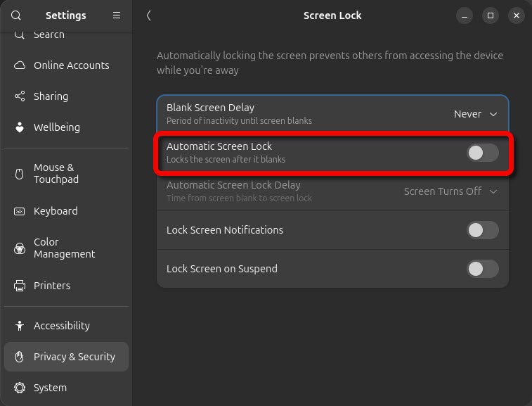
Task: Click the Sharing icon in sidebar
Action: pyautogui.click(x=20, y=96)
